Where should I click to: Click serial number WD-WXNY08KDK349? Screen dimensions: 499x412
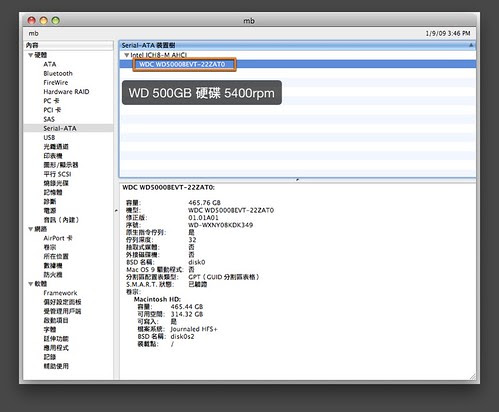[x=220, y=225]
